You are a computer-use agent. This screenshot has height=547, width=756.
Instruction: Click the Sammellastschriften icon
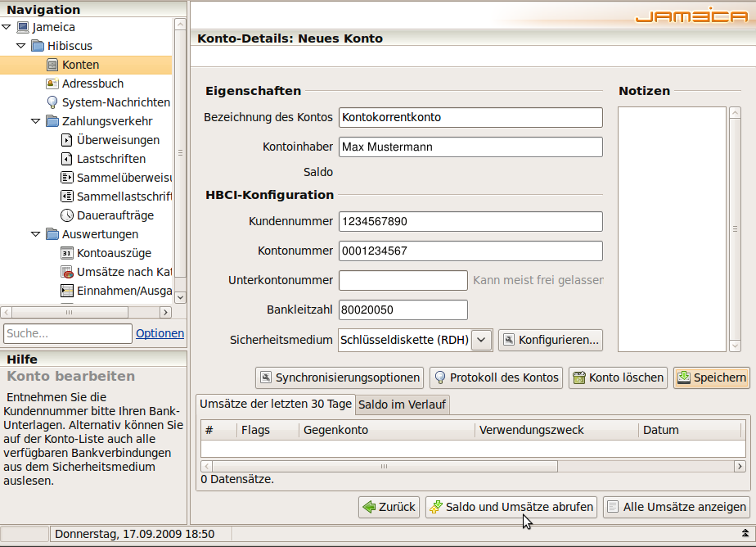66,197
